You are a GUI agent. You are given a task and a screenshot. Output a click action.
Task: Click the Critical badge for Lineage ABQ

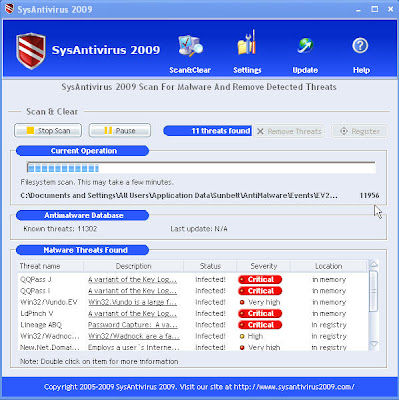pyautogui.click(x=260, y=325)
